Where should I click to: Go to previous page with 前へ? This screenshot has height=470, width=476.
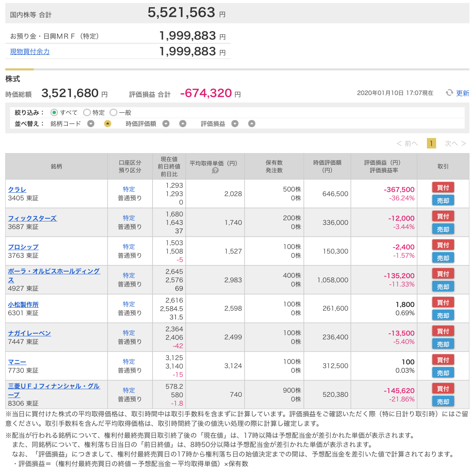pos(407,143)
